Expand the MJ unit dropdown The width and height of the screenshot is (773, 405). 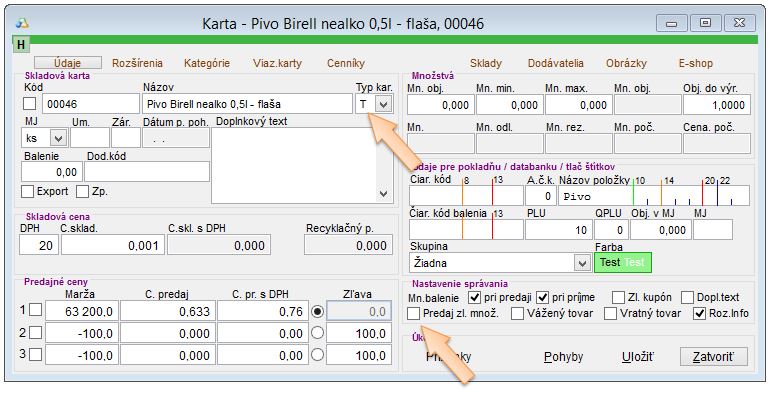[x=58, y=138]
